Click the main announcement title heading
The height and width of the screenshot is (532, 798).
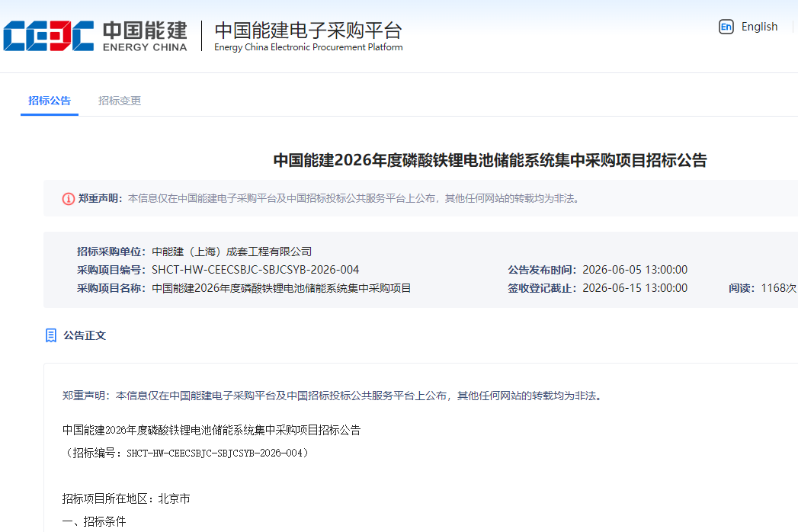[x=490, y=160]
